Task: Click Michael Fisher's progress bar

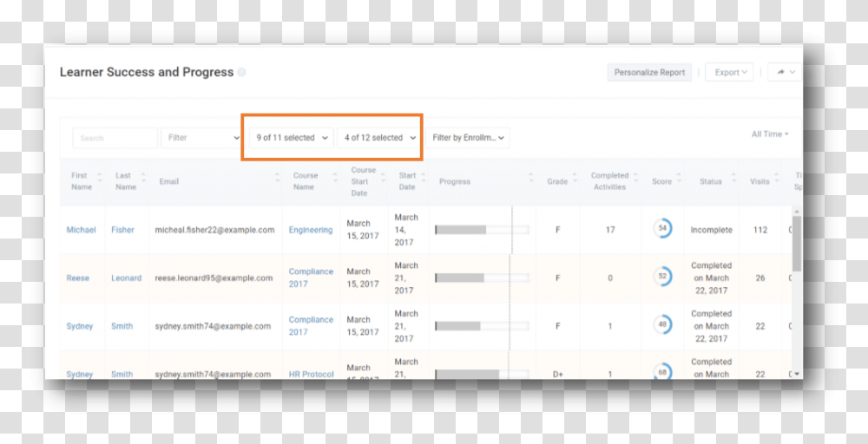Action: tap(482, 230)
